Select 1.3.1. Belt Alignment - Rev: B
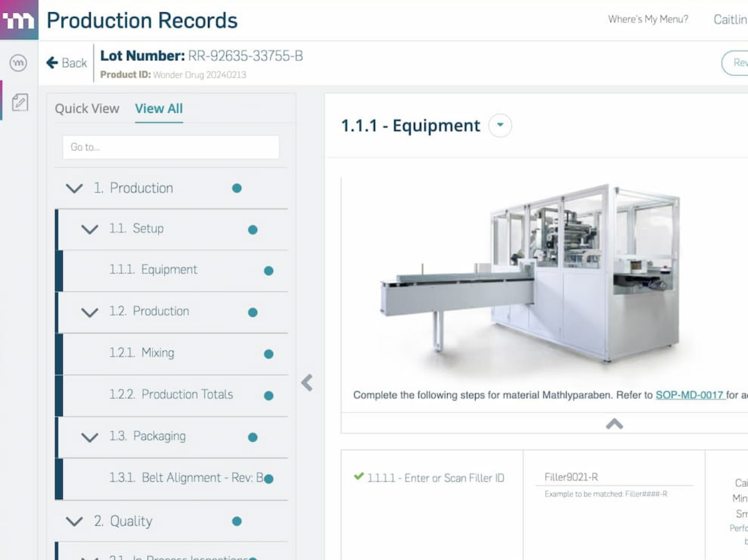The image size is (748, 560). (x=173, y=479)
